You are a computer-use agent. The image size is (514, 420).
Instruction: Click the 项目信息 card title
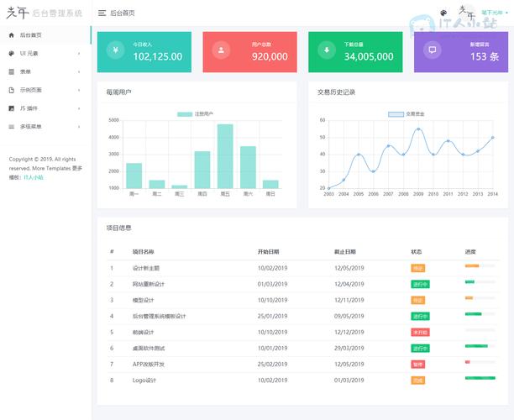[x=118, y=228]
